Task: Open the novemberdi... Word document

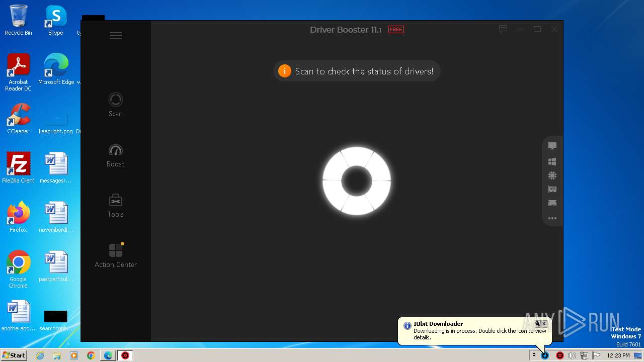Action: 55,217
